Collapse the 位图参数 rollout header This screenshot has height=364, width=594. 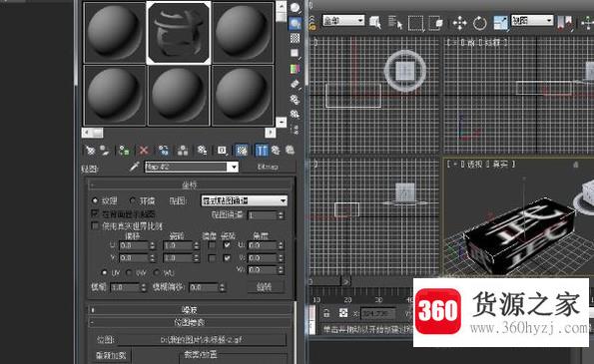[190, 322]
